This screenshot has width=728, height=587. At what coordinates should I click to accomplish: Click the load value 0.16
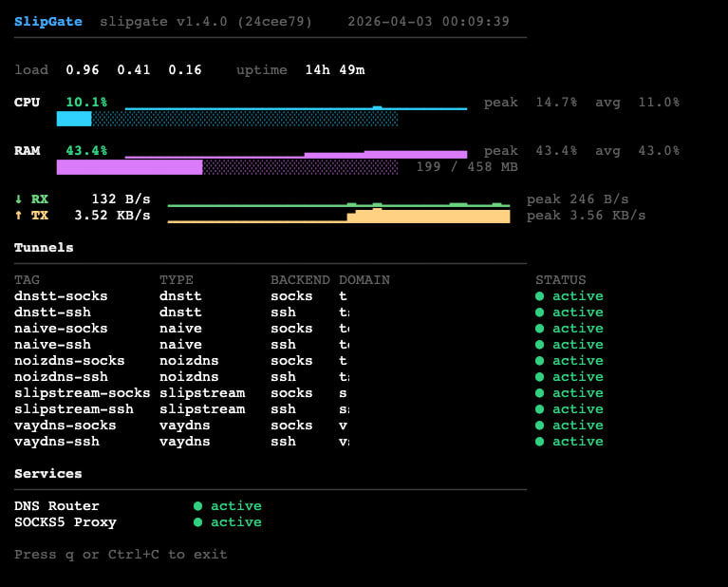(185, 69)
